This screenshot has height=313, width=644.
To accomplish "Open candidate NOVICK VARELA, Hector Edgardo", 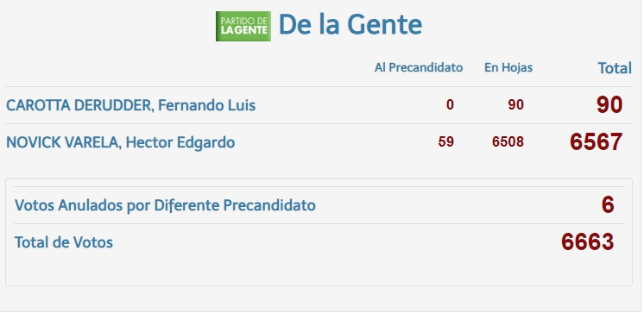I will [120, 142].
